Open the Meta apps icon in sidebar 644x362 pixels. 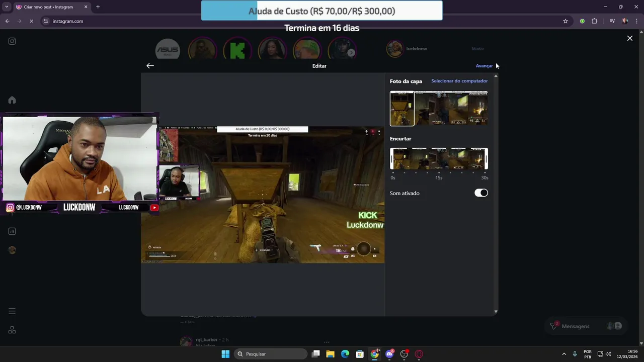point(12,330)
